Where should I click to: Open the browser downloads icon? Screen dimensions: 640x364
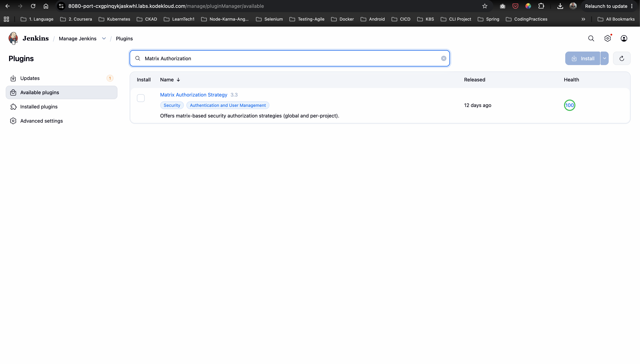[560, 6]
